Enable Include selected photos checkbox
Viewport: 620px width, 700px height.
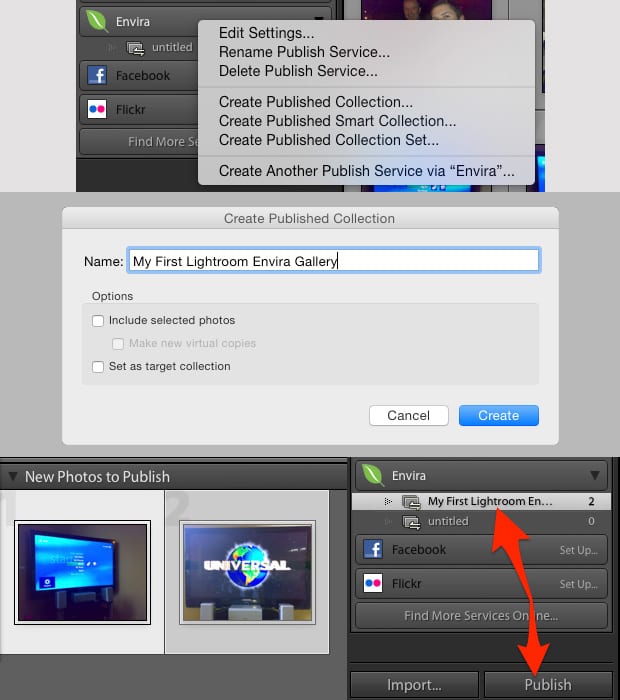(98, 321)
